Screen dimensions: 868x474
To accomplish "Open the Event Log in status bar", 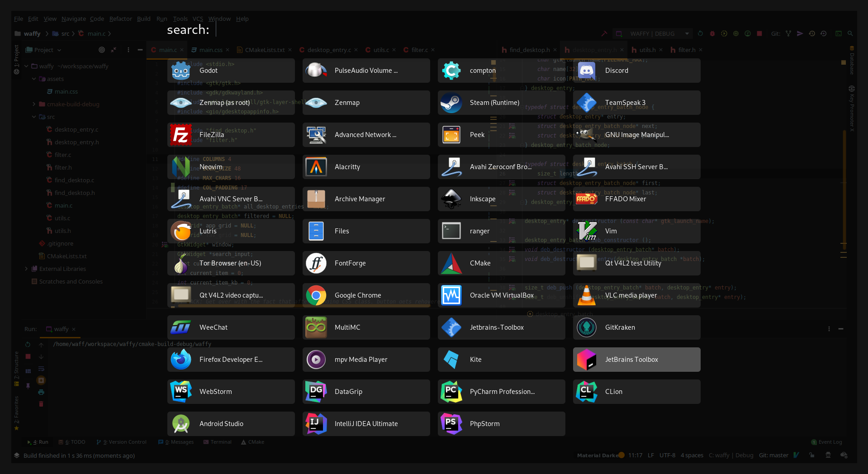I will pos(826,442).
